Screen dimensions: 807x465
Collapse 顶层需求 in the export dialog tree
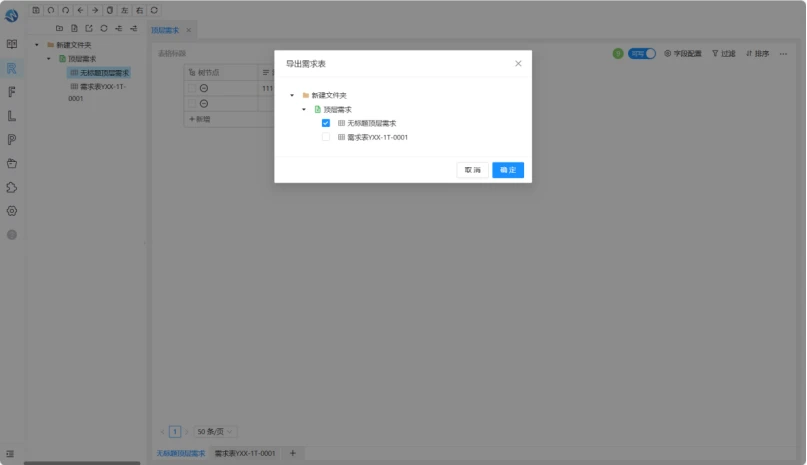(x=304, y=109)
